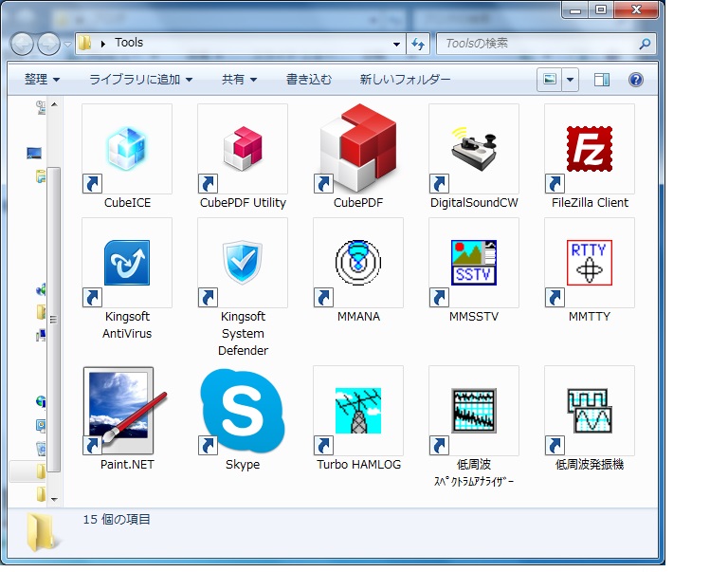Click the 15 個の項目 status text
Viewport: 728px width, 572px height.
point(117,520)
